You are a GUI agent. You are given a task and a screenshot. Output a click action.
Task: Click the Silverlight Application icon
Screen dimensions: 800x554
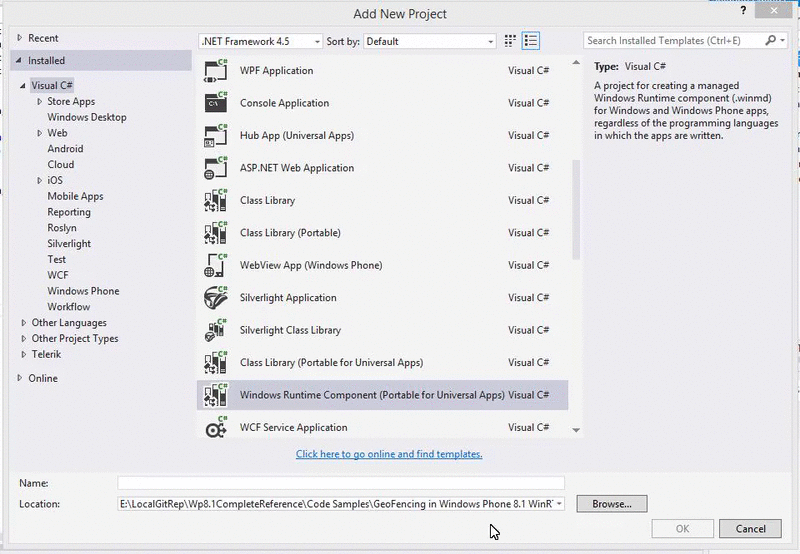[x=215, y=298]
